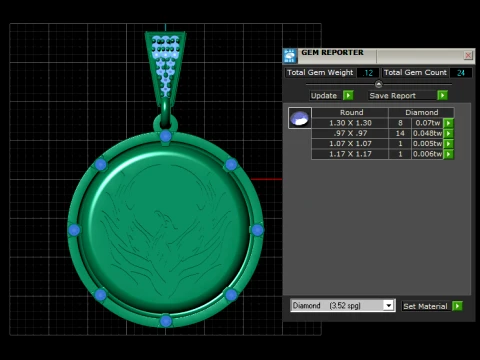Click the green arrow next to Update
This screenshot has height=360, width=480.
(x=348, y=96)
